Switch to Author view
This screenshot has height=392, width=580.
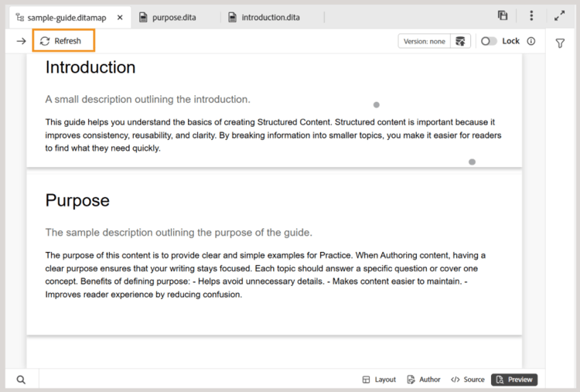point(424,380)
